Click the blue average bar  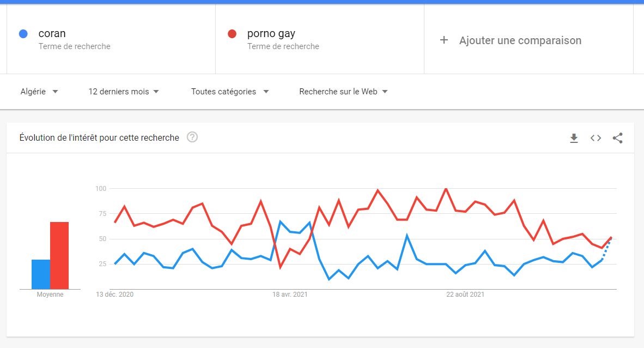pyautogui.click(x=41, y=274)
